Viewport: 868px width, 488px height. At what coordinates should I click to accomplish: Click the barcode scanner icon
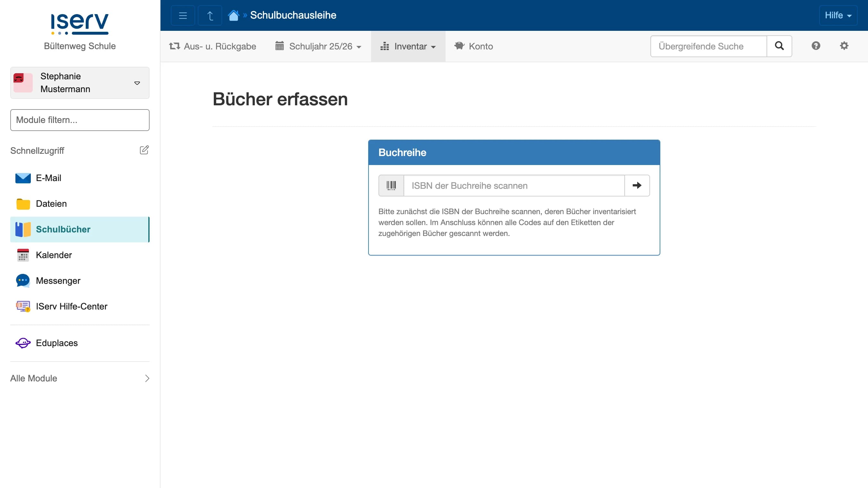tap(391, 185)
